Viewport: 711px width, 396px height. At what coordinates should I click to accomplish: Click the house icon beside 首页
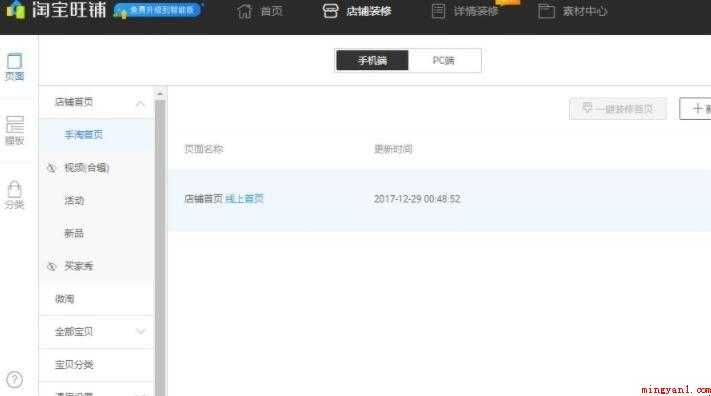244,11
